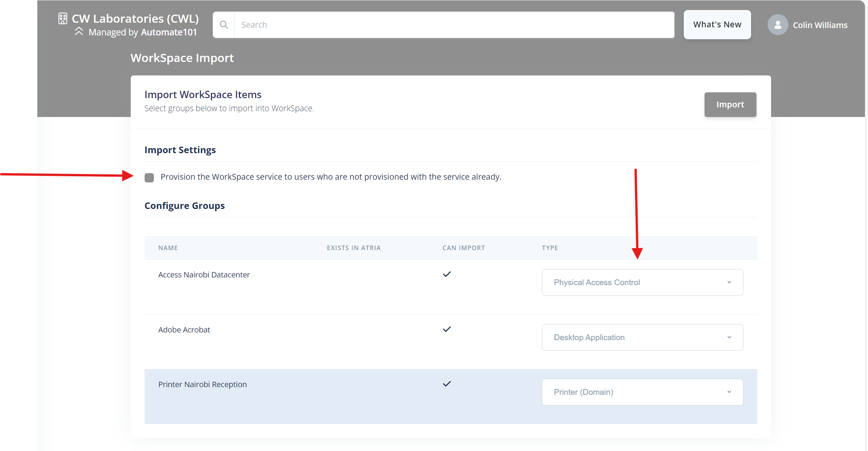Image resolution: width=868 pixels, height=451 pixels.
Task: Click the NAME column header
Action: (x=168, y=248)
